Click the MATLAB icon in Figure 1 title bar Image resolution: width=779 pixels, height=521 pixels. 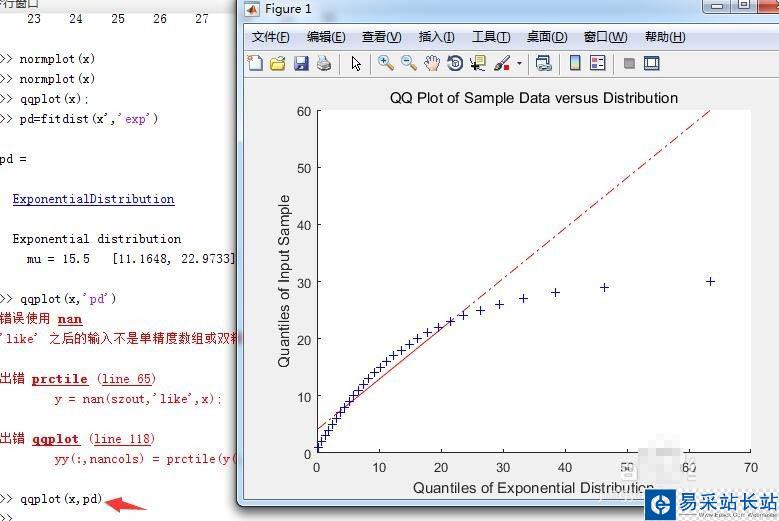[x=252, y=9]
